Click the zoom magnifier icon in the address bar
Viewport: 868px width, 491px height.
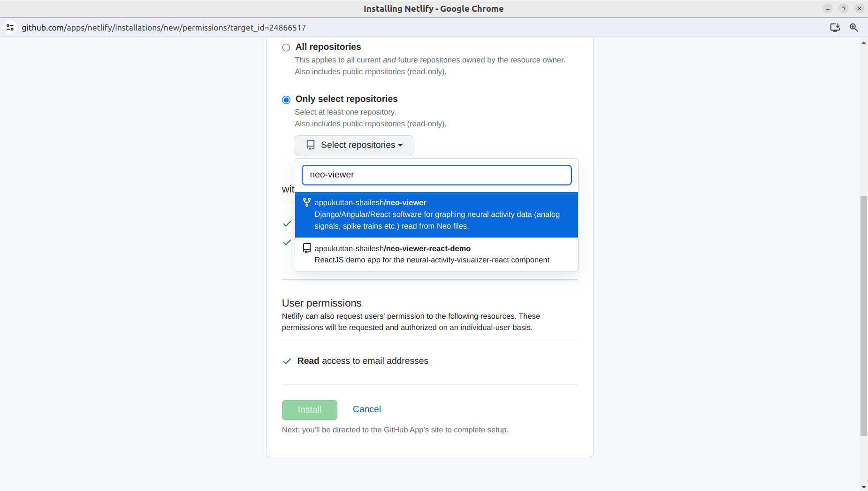854,28
